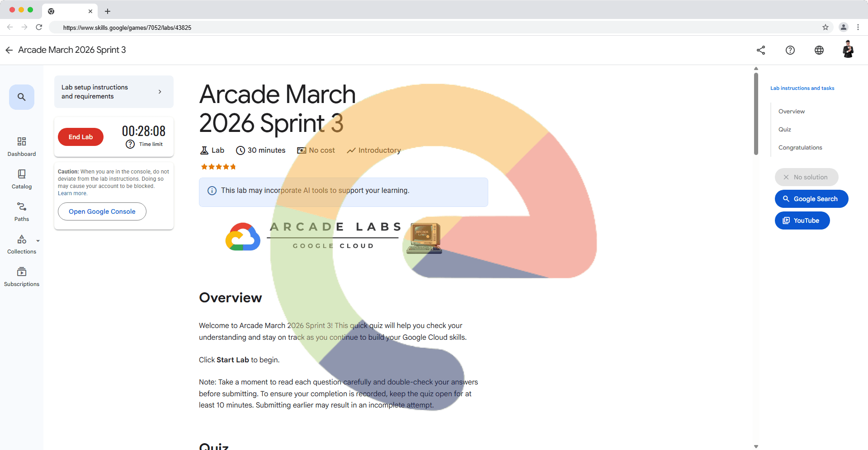Click the No cost money icon
868x450 pixels.
(302, 150)
